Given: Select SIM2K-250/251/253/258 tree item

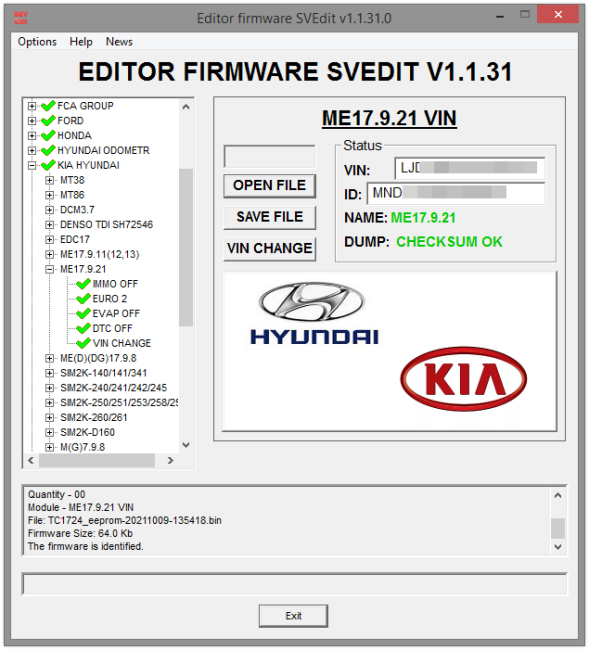Looking at the screenshot, I should 119,403.
